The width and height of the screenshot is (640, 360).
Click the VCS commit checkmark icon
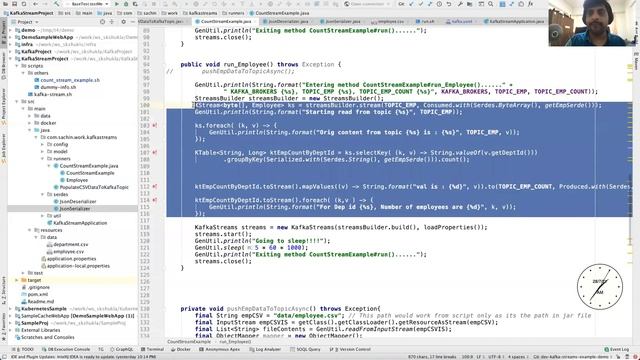point(421,4)
